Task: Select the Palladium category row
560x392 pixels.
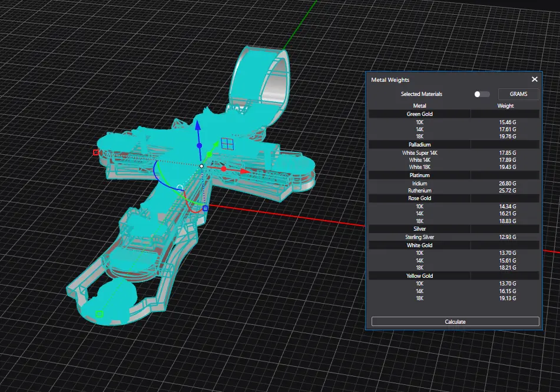Action: pyautogui.click(x=454, y=145)
